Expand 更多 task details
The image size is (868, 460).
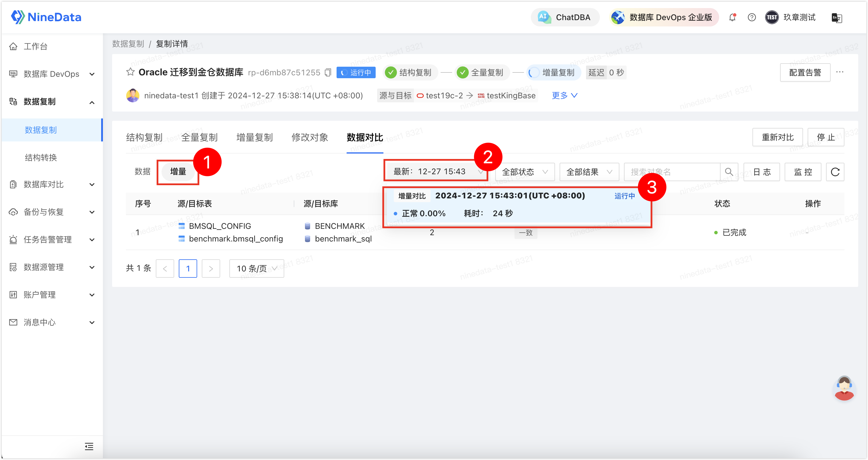pyautogui.click(x=564, y=95)
